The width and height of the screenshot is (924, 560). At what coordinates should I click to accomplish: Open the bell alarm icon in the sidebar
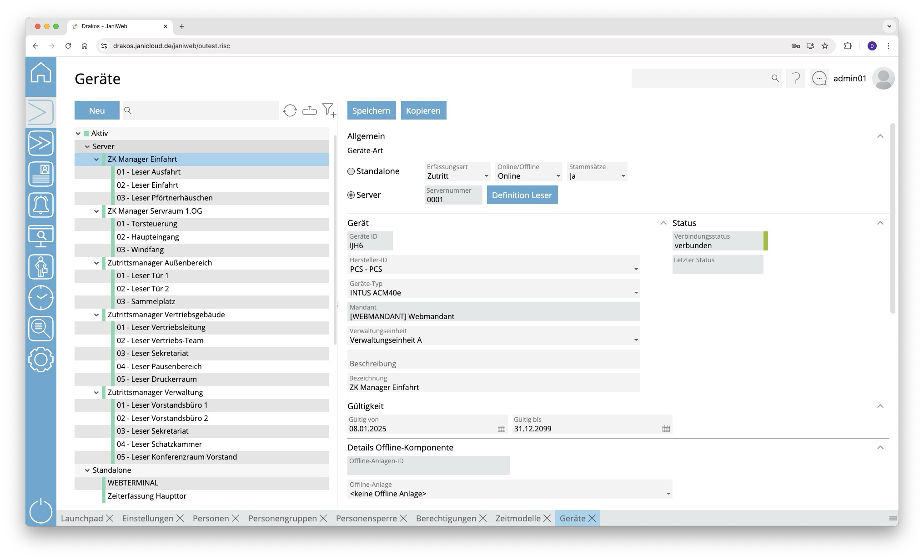coord(41,205)
